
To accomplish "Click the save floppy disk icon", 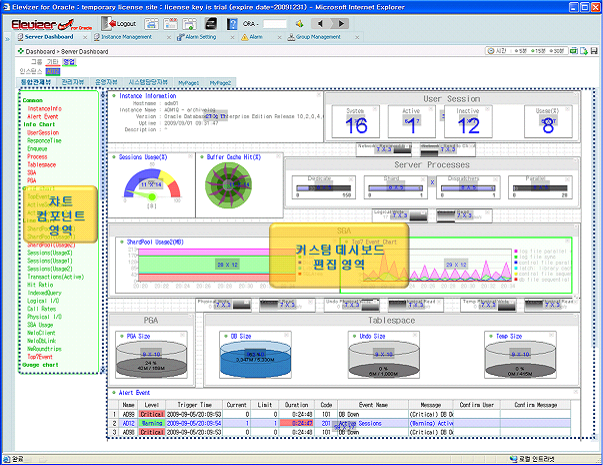I will point(594,51).
